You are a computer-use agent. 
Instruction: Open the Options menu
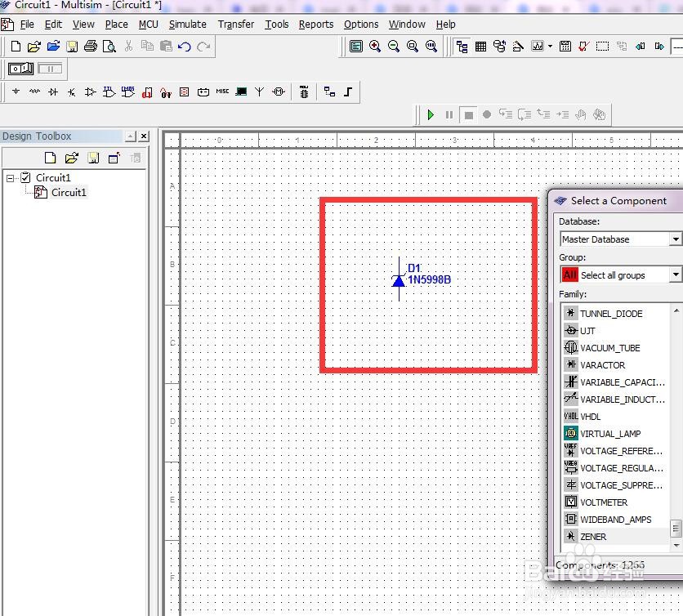(361, 25)
